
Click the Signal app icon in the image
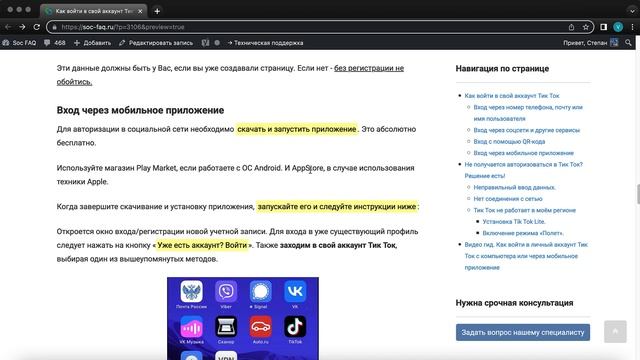pyautogui.click(x=260, y=291)
